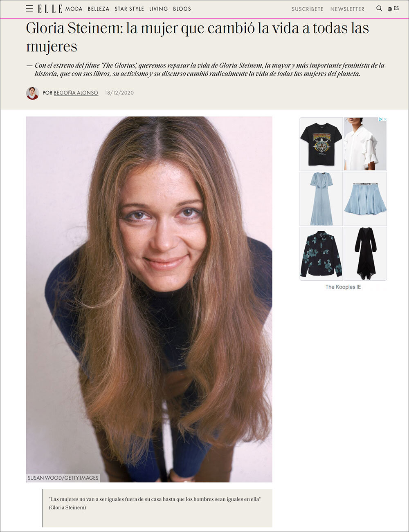409x532 pixels.
Task: Navigate to BLOGS
Action: tap(182, 9)
